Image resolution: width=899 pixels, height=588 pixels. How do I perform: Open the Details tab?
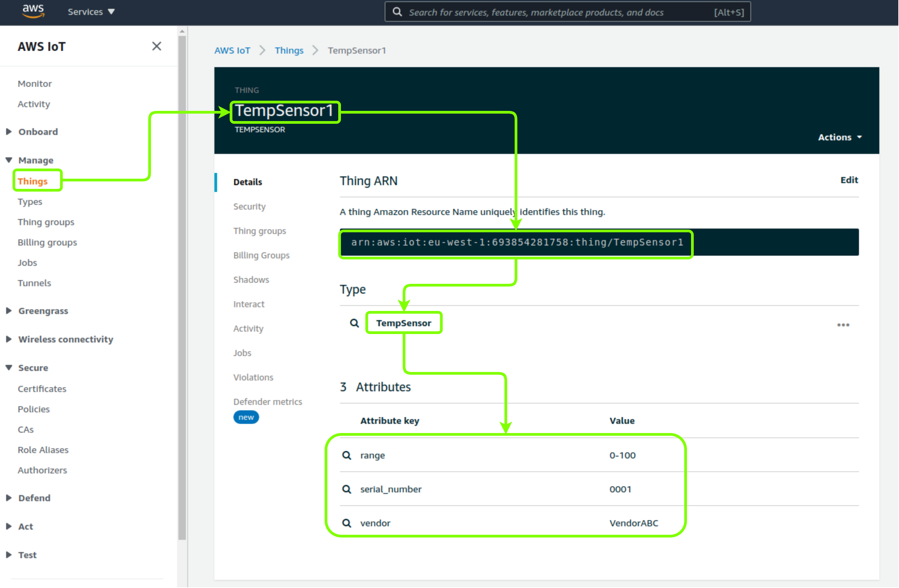(247, 182)
